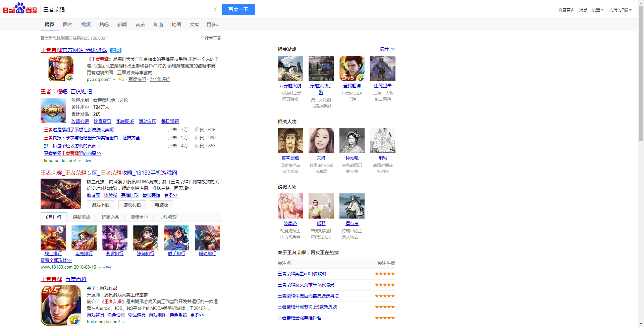Switch to the 新闻 search tab
Image resolution: width=644 pixels, height=327 pixels.
click(x=122, y=25)
